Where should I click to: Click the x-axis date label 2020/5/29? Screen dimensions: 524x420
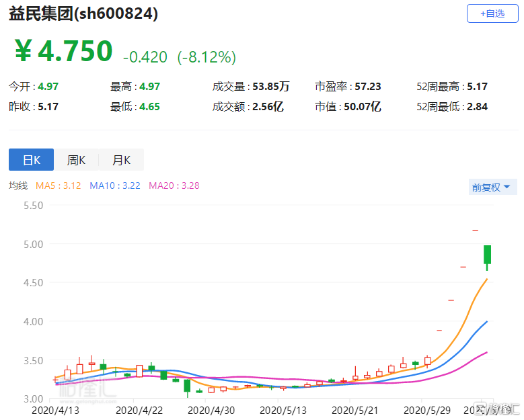(427, 411)
